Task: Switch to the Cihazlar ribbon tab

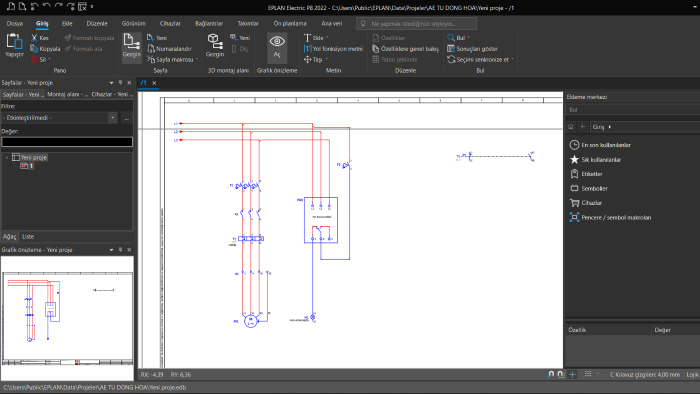Action: [x=170, y=23]
